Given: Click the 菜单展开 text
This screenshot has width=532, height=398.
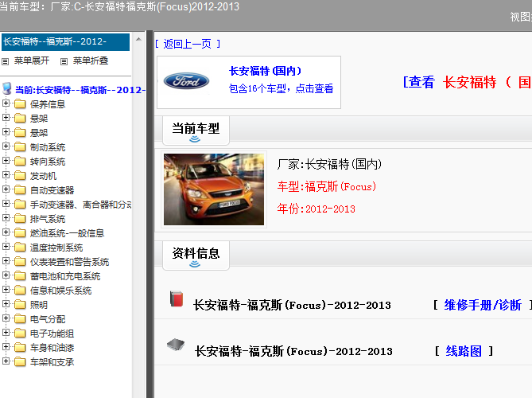Looking at the screenshot, I should tap(32, 60).
